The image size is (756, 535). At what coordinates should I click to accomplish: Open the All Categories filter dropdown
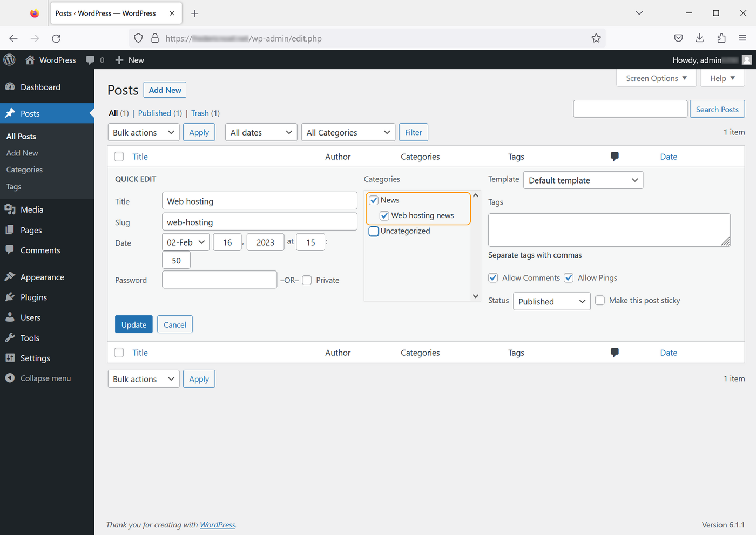[348, 132]
